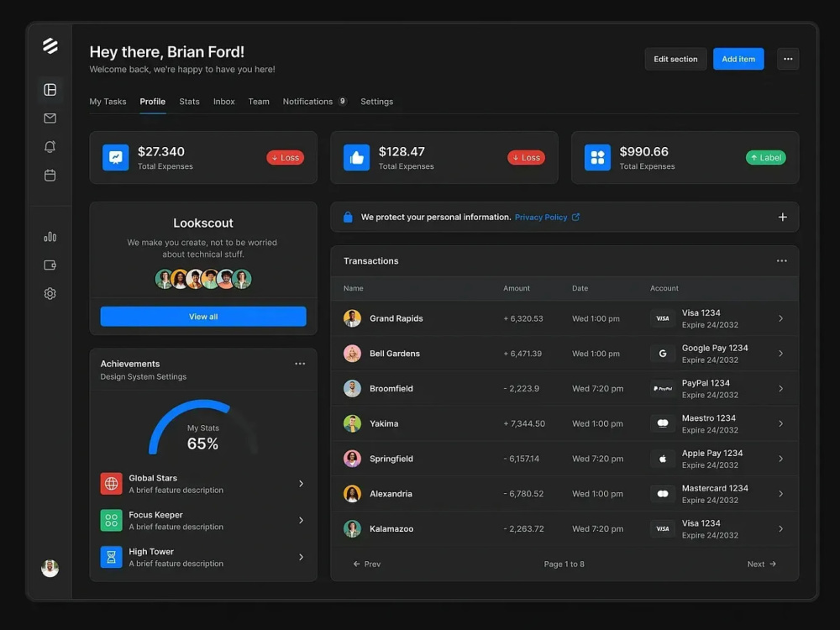Click the Focus Keeper green icon
The image size is (840, 630).
[111, 520]
